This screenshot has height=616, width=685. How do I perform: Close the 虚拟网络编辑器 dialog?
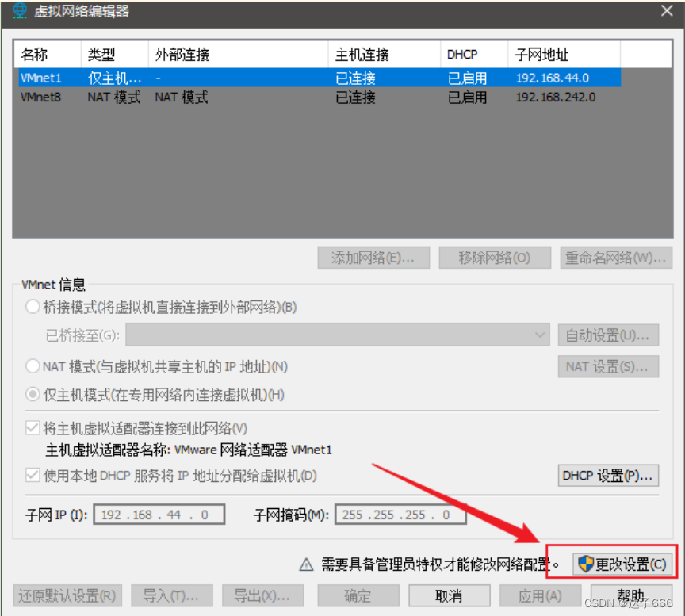click(667, 10)
